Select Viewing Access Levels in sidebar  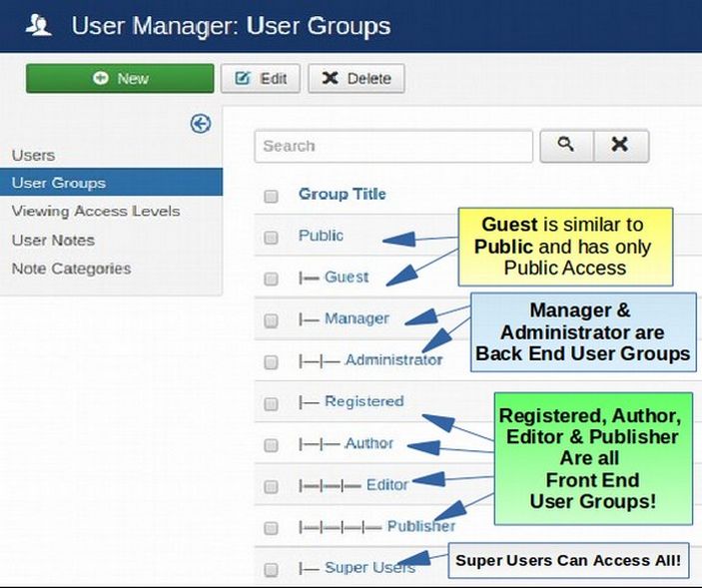click(x=96, y=212)
